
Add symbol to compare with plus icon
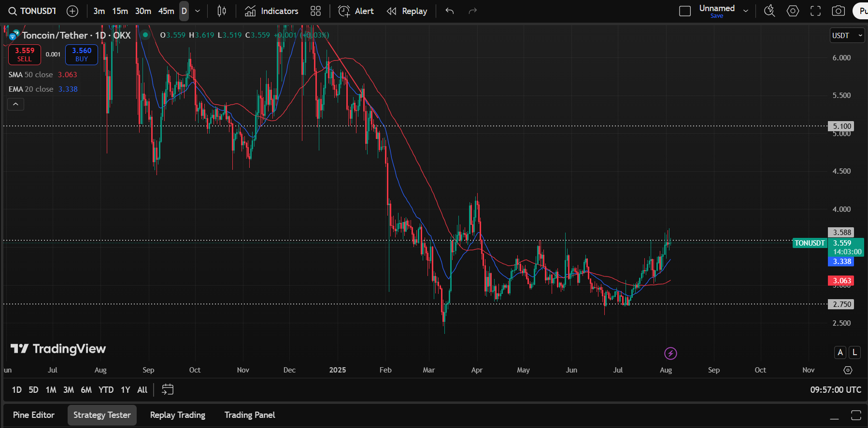click(x=72, y=11)
